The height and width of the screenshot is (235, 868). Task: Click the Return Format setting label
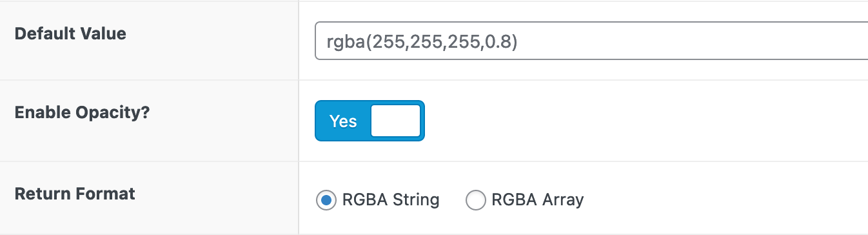[x=75, y=193]
